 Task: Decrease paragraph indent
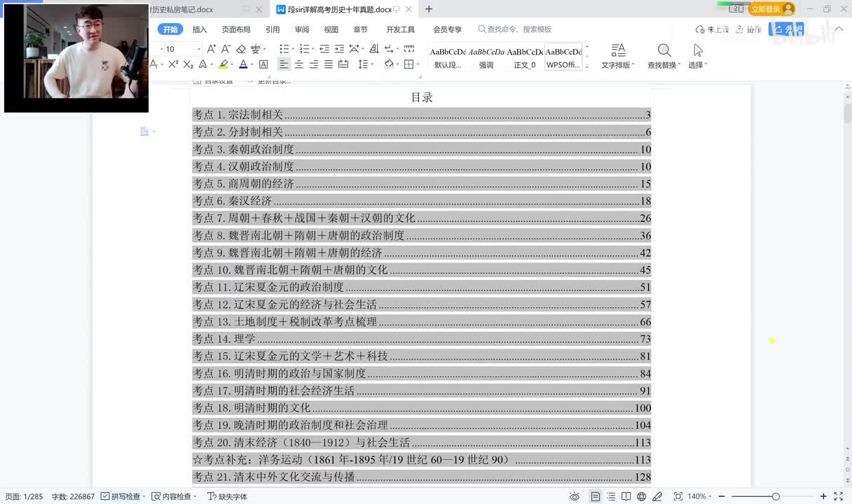(324, 49)
